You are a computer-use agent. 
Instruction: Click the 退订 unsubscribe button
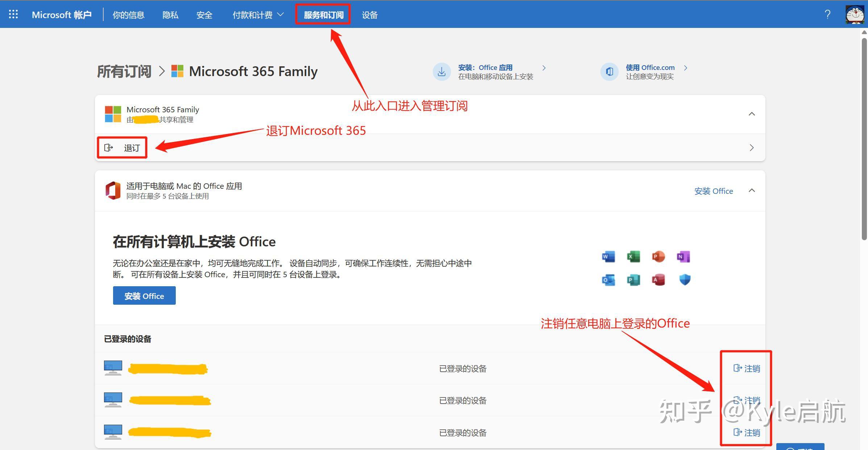tap(122, 147)
